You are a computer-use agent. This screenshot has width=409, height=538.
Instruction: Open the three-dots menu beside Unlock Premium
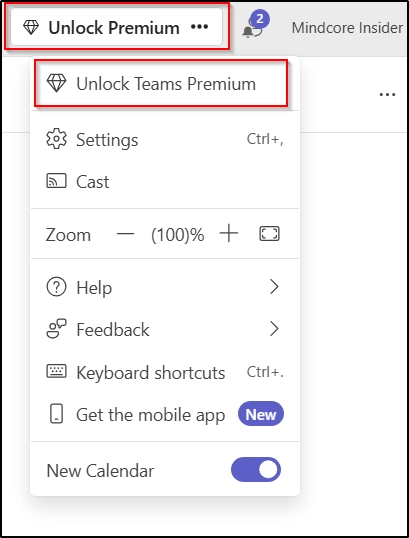[x=199, y=27]
